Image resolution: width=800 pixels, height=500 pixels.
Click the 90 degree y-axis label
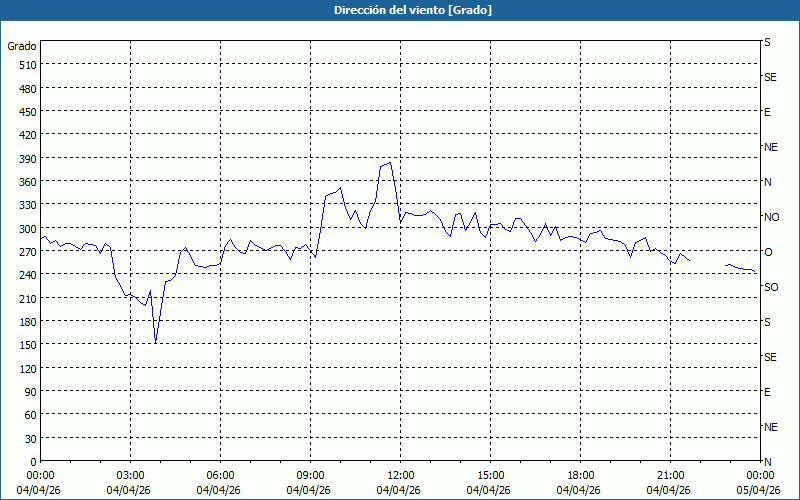(x=27, y=391)
